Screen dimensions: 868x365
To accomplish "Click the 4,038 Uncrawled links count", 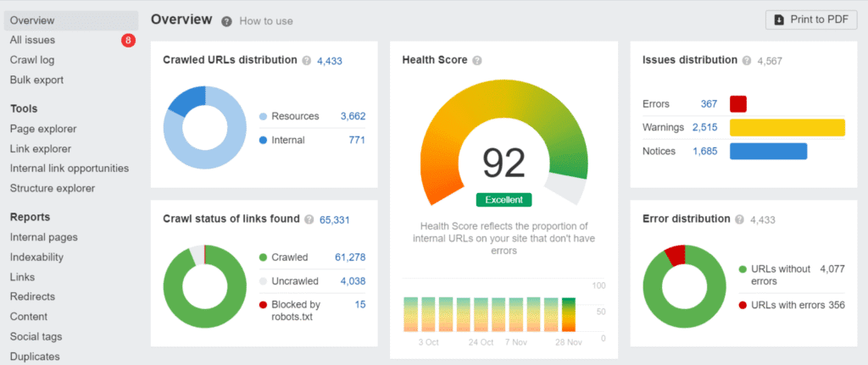I will coord(353,280).
